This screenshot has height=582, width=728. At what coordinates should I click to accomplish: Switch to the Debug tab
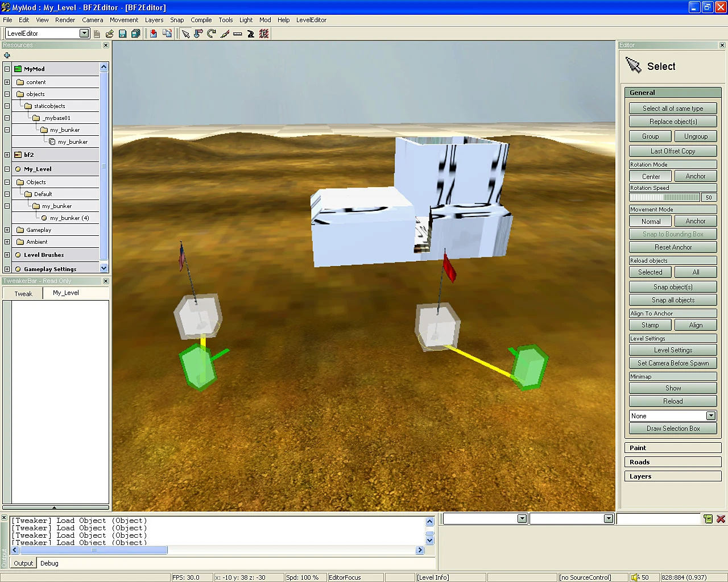pyautogui.click(x=49, y=563)
